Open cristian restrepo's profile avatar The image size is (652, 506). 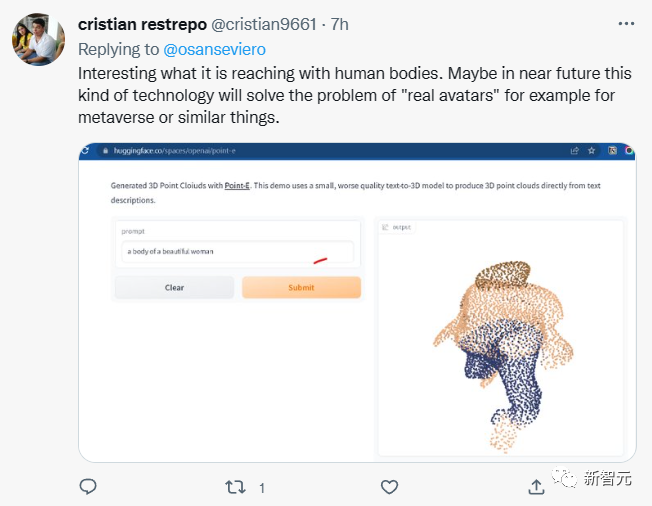pyautogui.click(x=40, y=40)
